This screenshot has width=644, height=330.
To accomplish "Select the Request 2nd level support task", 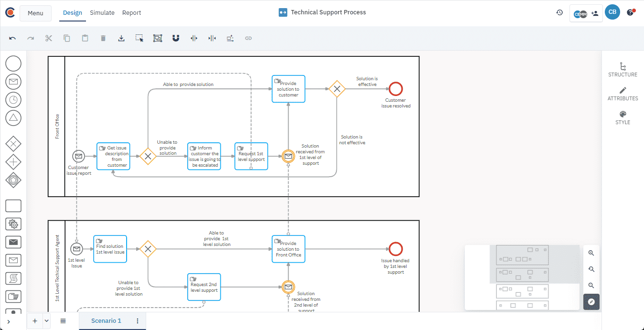I will pos(204,287).
